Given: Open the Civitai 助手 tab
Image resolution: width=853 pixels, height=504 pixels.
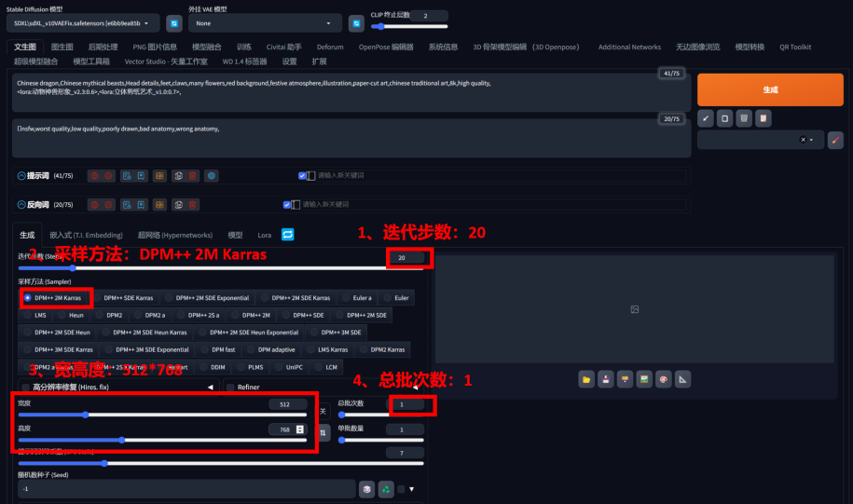Looking at the screenshot, I should 284,47.
